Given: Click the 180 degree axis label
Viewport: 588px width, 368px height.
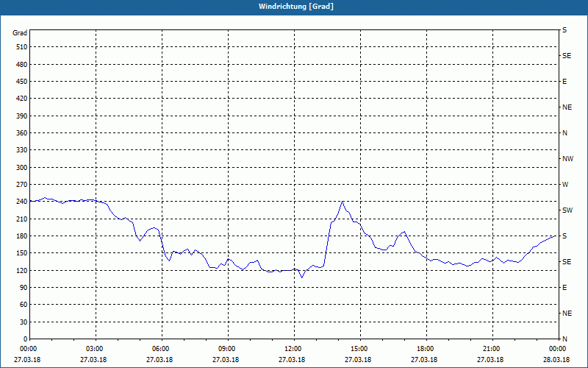Looking at the screenshot, I should click(x=22, y=236).
